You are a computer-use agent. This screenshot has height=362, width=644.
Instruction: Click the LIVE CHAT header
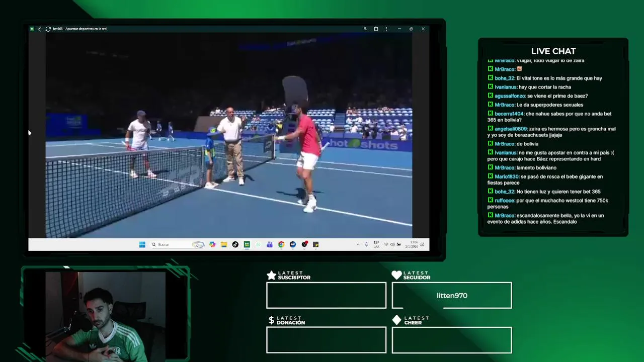pos(553,51)
